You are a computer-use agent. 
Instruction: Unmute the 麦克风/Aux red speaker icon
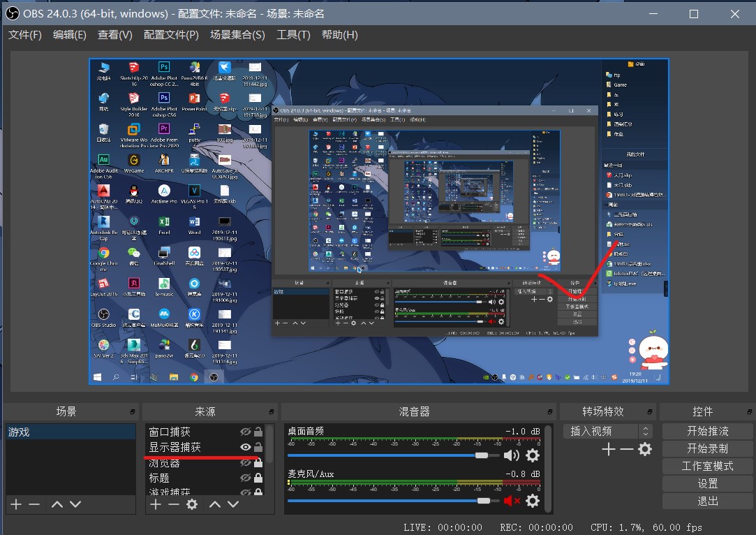[x=511, y=501]
